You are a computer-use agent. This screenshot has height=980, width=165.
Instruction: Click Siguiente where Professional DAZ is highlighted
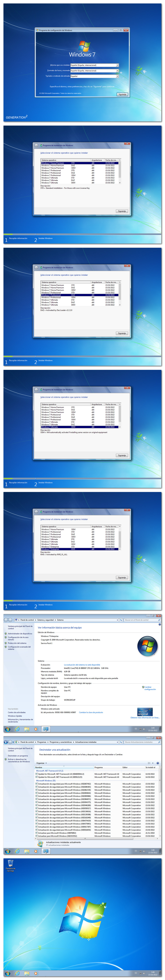coord(122,333)
